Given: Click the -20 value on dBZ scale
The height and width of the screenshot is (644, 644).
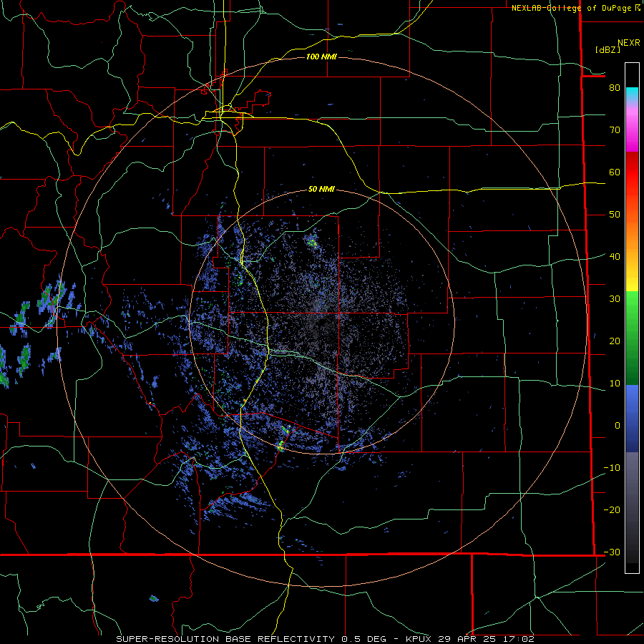Looking at the screenshot, I should pos(612,510).
